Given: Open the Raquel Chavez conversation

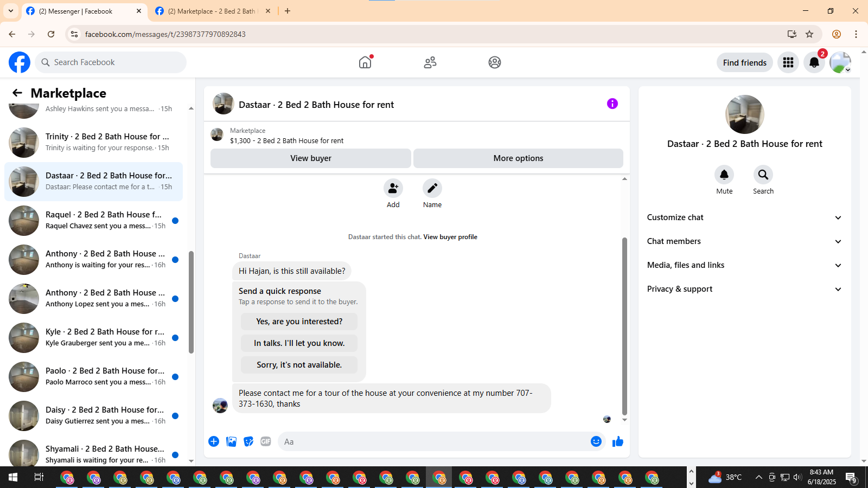Looking at the screenshot, I should pos(93,220).
